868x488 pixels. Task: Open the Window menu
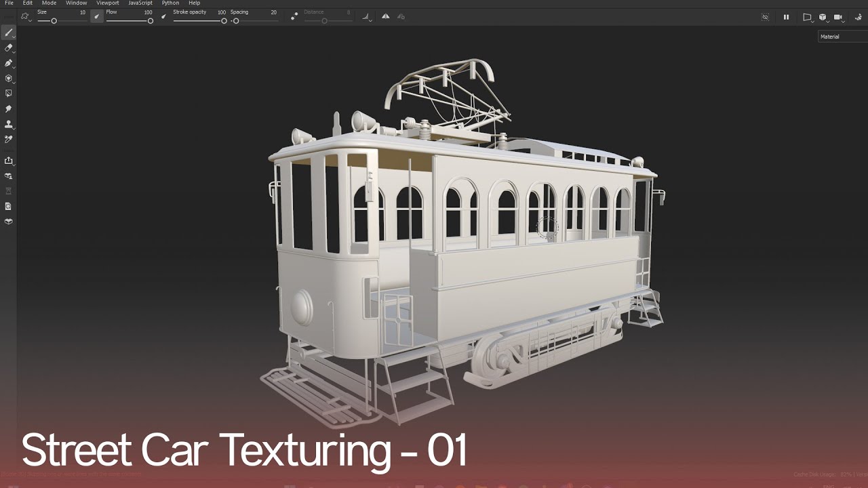coord(77,3)
